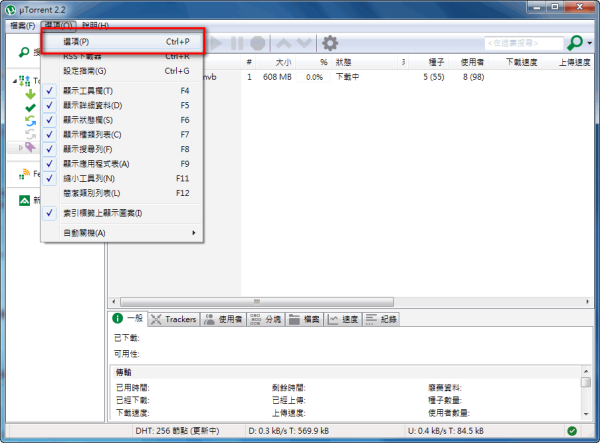
Task: Click the details pane scroll-up arrow
Action: tap(586, 371)
